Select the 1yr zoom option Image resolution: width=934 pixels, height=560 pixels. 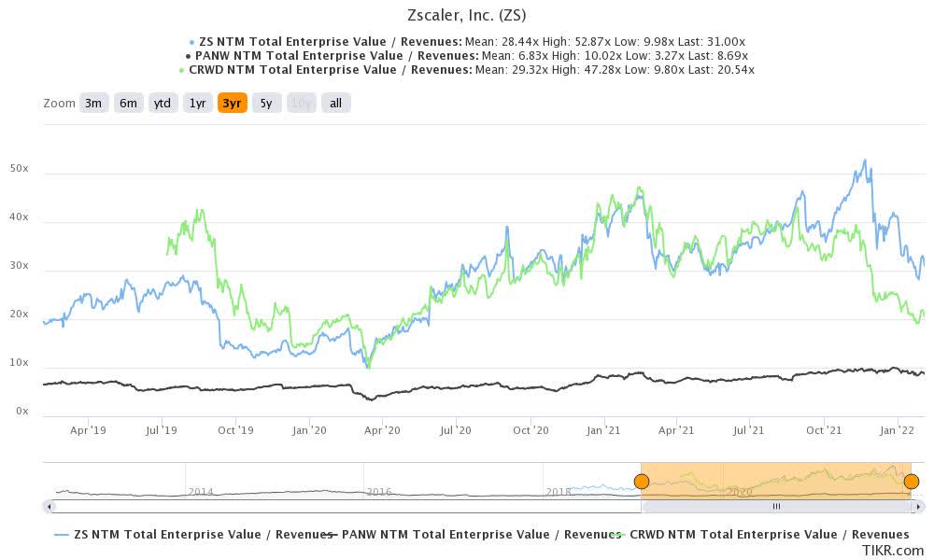196,103
